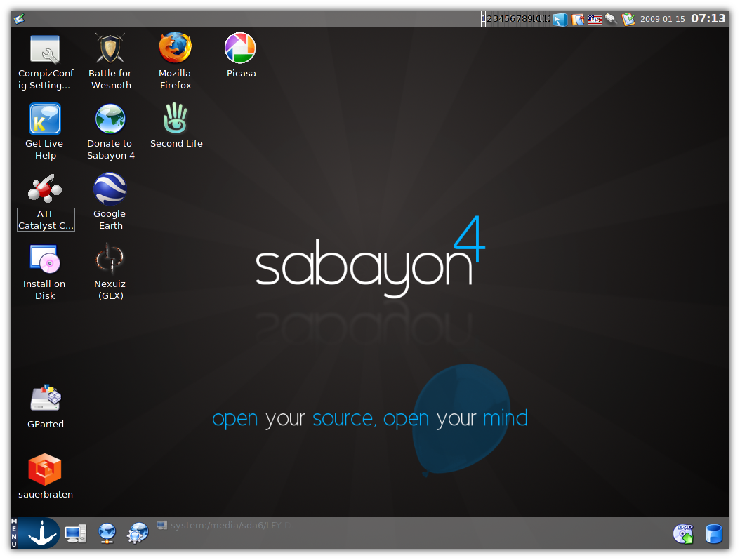Open the Mozilla Firefox desktop icon
This screenshot has width=740, height=560.
tap(175, 48)
